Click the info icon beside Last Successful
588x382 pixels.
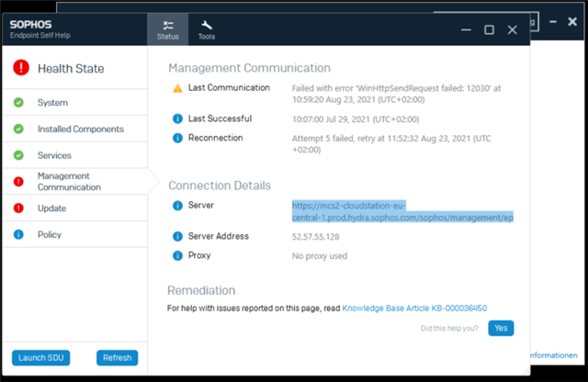tap(177, 118)
